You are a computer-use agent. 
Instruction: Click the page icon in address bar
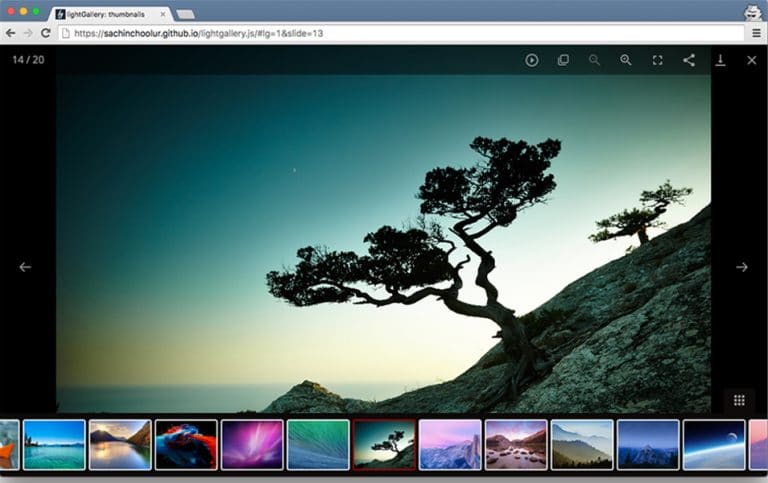(x=66, y=33)
